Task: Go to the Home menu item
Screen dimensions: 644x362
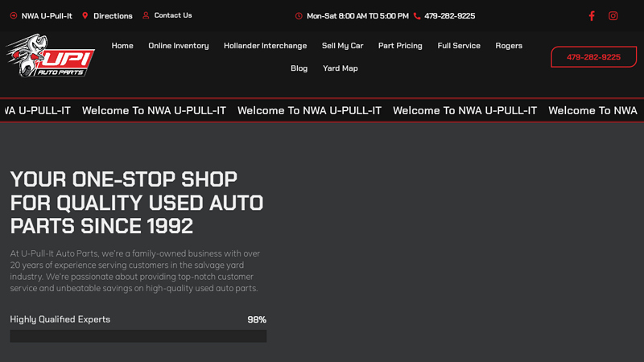Action: [122, 46]
